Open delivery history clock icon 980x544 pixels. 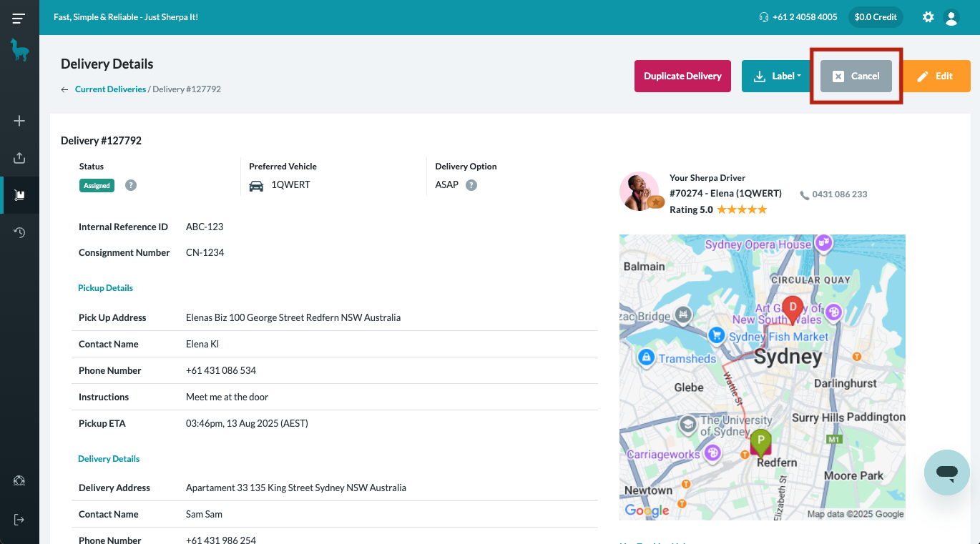pos(19,232)
